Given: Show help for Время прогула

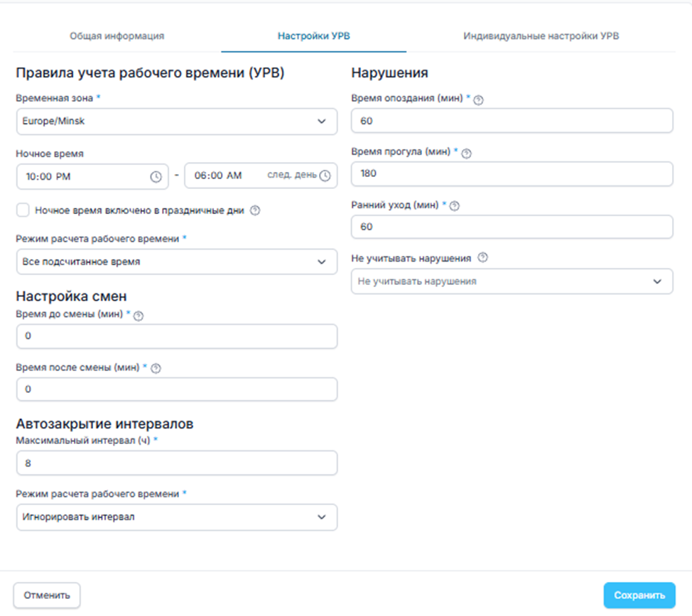Looking at the screenshot, I should tap(467, 153).
